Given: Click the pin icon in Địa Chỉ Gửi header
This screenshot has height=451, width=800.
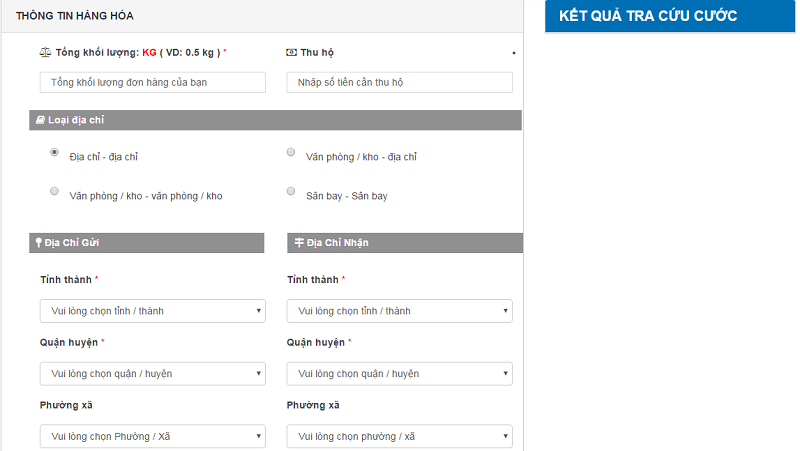Looking at the screenshot, I should coord(38,242).
